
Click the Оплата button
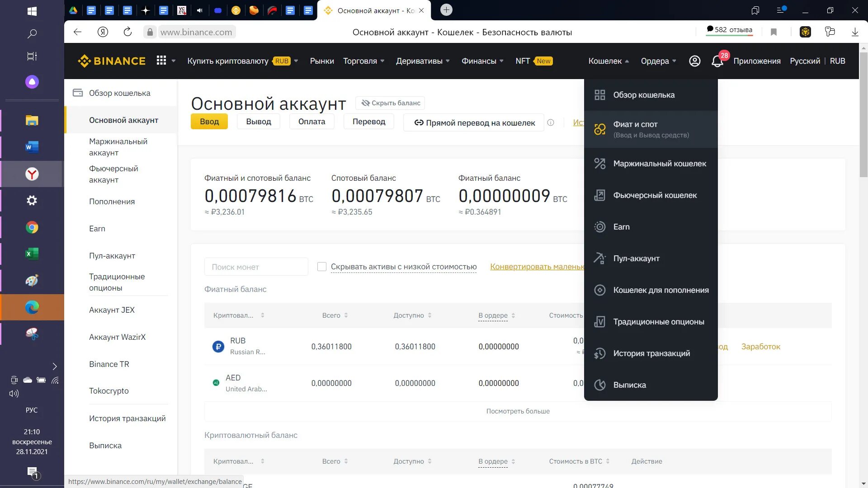pyautogui.click(x=311, y=122)
